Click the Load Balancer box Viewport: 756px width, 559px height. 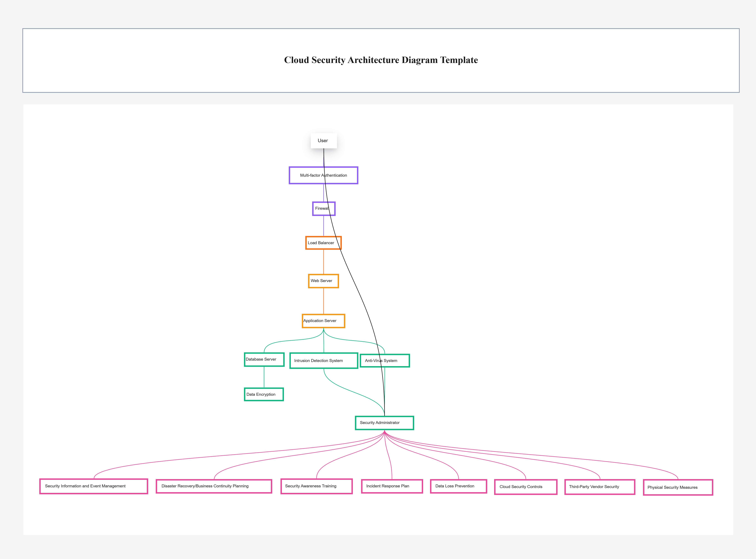(323, 243)
